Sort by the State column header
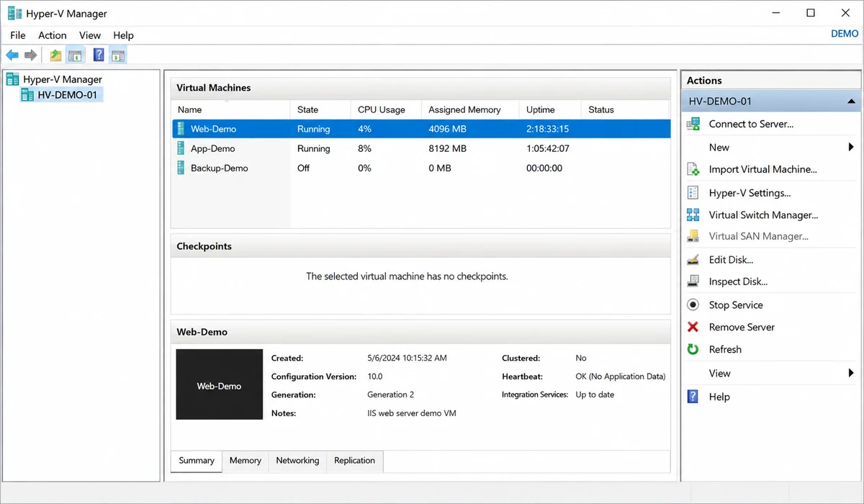The image size is (864, 504). pos(321,109)
